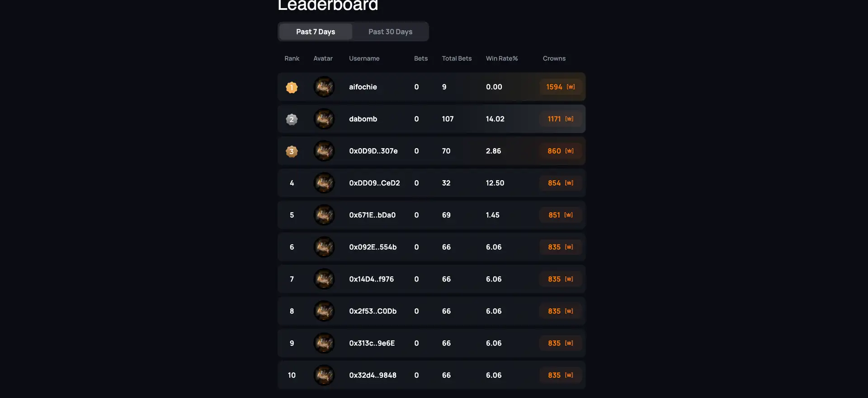Image resolution: width=868 pixels, height=398 pixels.
Task: Select username 0x0D9D..307e
Action: 373,151
